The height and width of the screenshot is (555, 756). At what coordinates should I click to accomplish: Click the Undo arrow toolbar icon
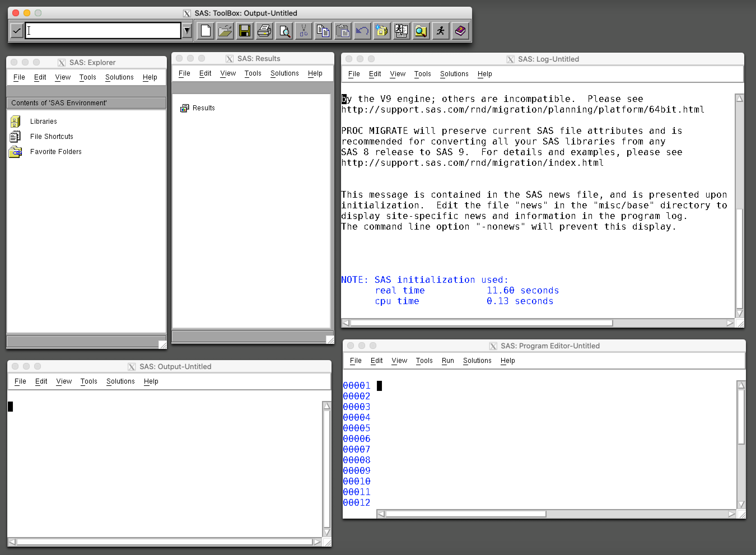coord(362,31)
